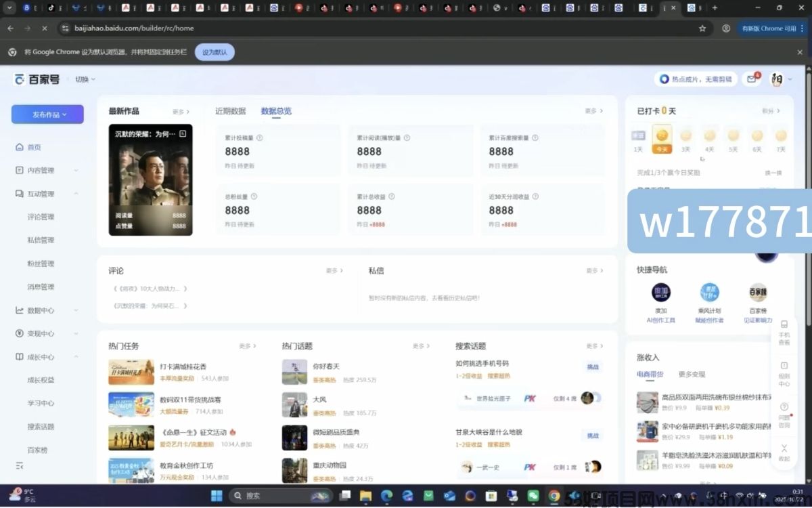Expand the 内容管理 sidebar section

click(x=76, y=171)
